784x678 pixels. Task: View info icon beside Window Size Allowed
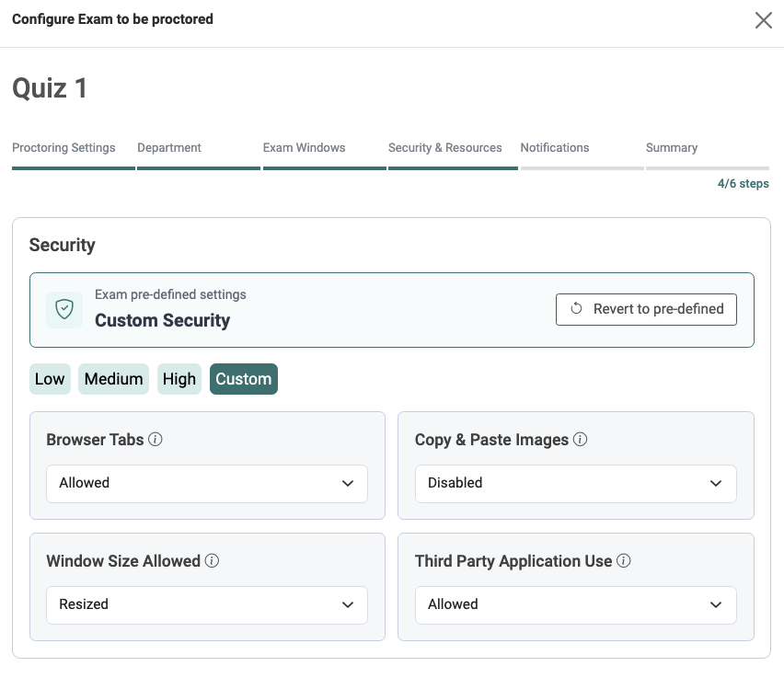tap(212, 561)
